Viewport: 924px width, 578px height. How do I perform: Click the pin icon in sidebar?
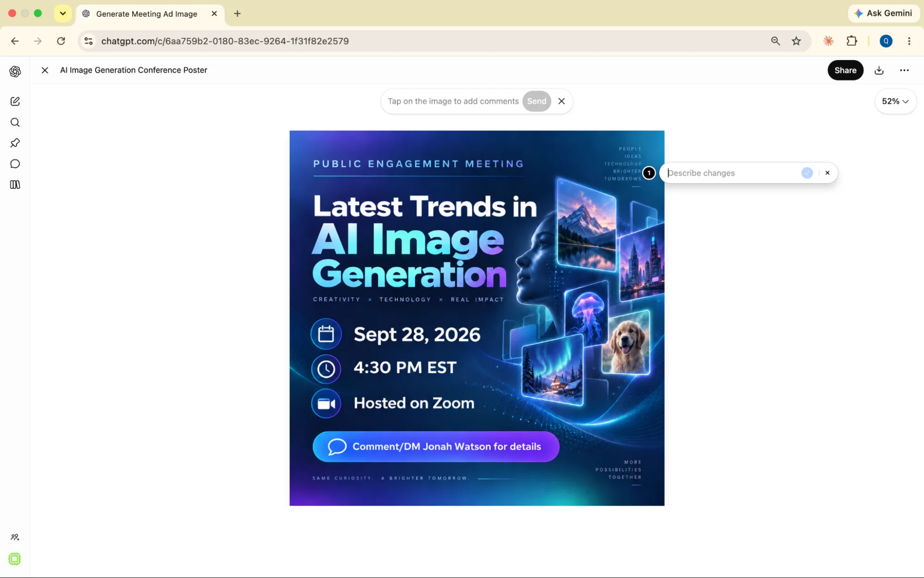pyautogui.click(x=15, y=143)
